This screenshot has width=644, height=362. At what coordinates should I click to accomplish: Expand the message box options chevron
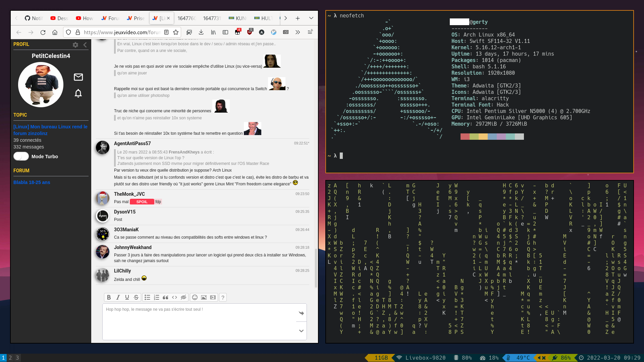pos(301,331)
